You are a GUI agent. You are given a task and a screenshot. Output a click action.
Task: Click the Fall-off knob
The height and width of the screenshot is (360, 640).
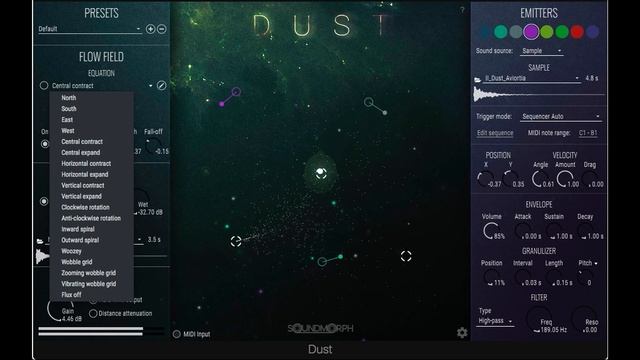tap(153, 146)
